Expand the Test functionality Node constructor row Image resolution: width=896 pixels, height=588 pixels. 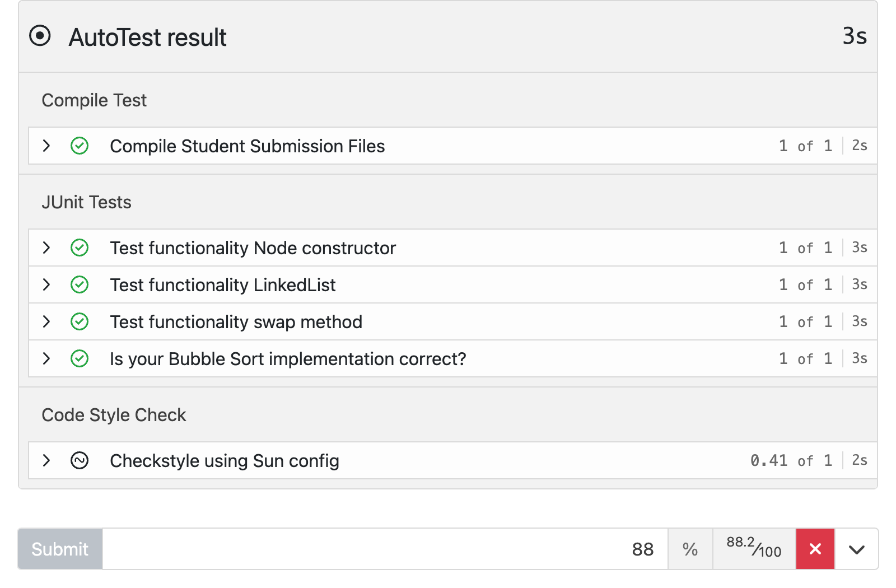point(46,248)
